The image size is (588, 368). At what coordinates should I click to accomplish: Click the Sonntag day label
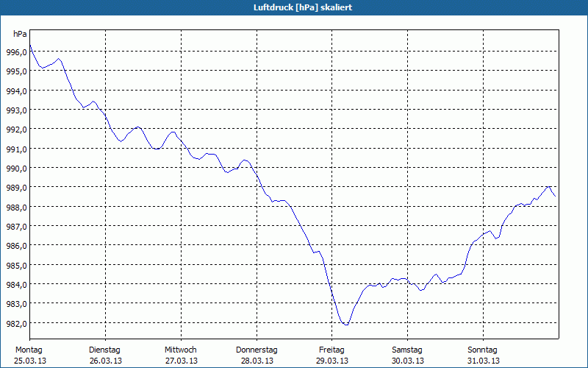[483, 350]
